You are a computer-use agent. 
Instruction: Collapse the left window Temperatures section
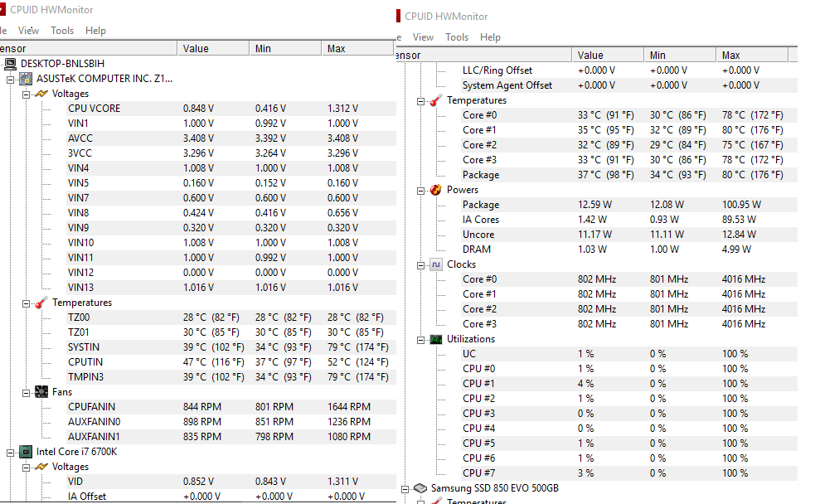[x=26, y=303]
